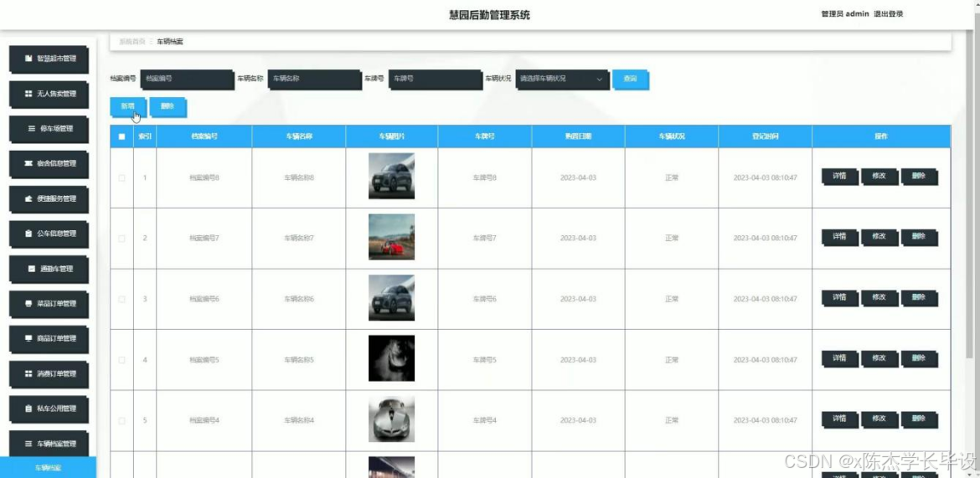
Task: Click 修改 for 档案编号4 row
Action: (x=879, y=419)
